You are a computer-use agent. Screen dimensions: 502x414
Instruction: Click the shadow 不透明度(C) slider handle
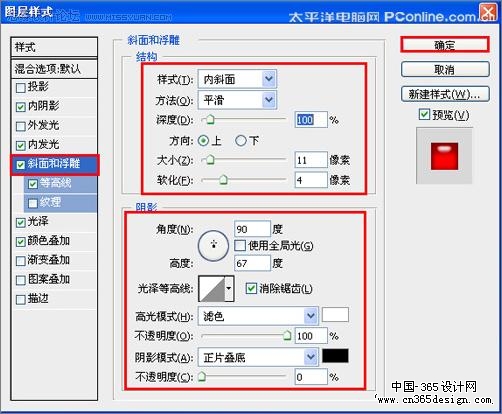point(202,377)
